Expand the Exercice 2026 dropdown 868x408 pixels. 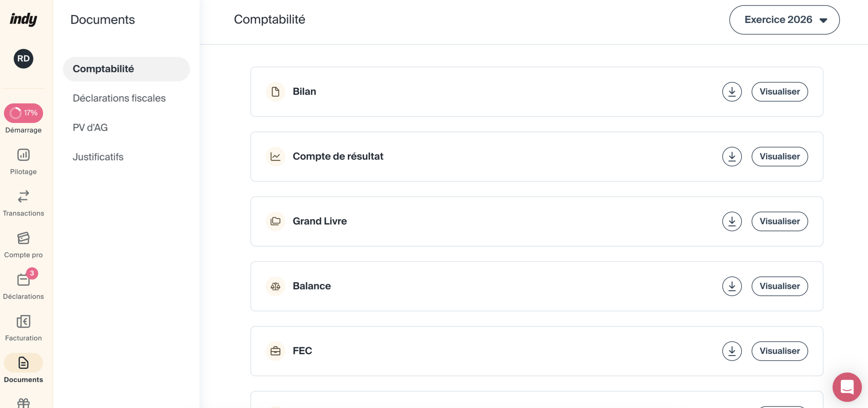click(784, 20)
